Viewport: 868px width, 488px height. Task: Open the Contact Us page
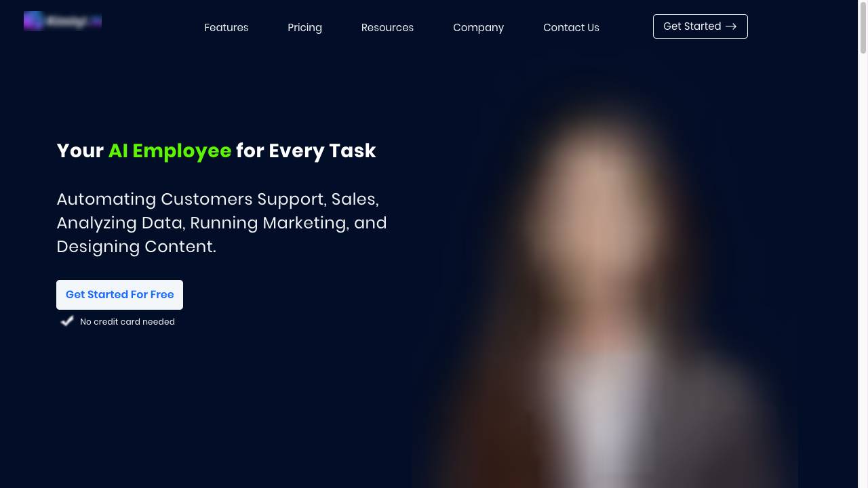tap(571, 27)
